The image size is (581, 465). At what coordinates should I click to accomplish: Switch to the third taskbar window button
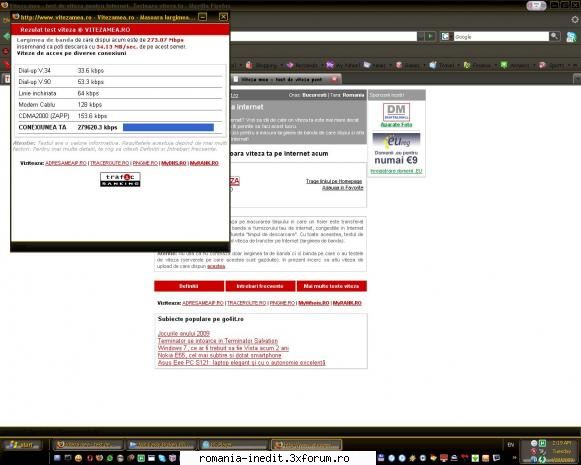pos(233,444)
